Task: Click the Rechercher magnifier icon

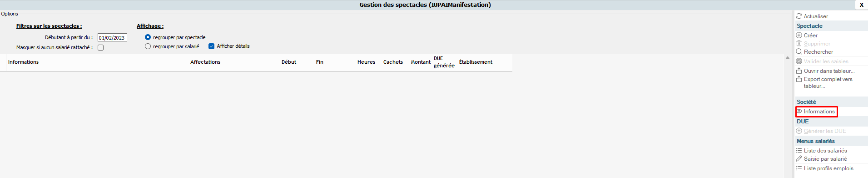Action: pyautogui.click(x=799, y=51)
